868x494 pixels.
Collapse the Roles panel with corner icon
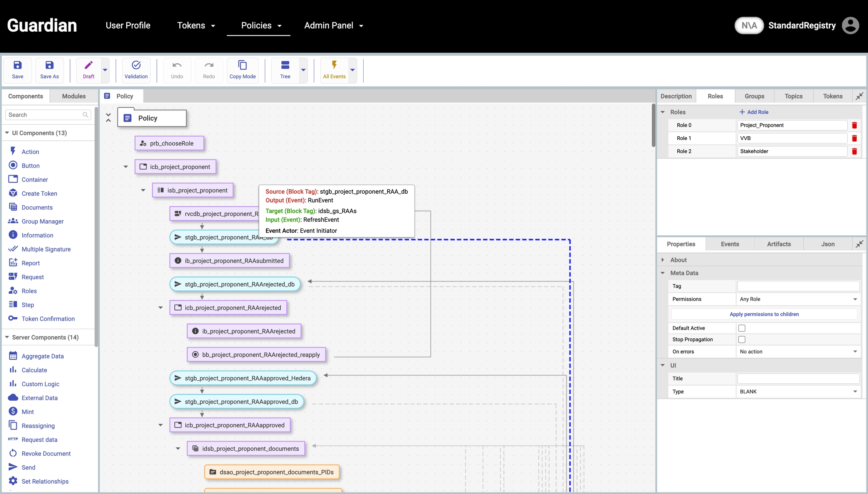pyautogui.click(x=859, y=96)
